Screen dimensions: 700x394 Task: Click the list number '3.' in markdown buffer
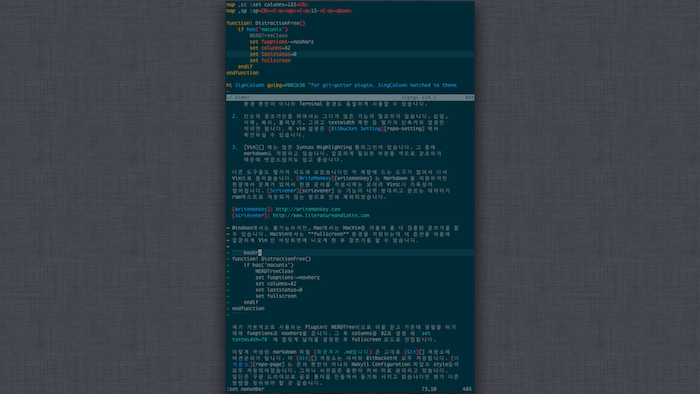point(235,147)
